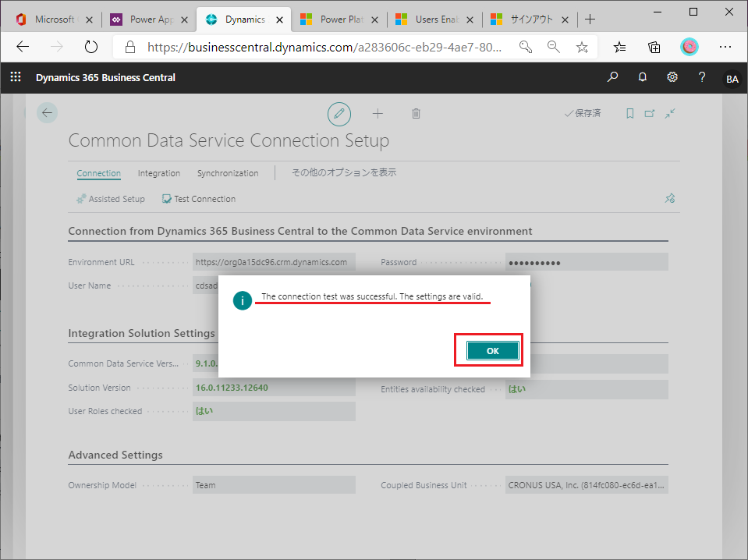This screenshot has height=560, width=748.
Task: Click the Advanced Settings section heading
Action: (115, 455)
